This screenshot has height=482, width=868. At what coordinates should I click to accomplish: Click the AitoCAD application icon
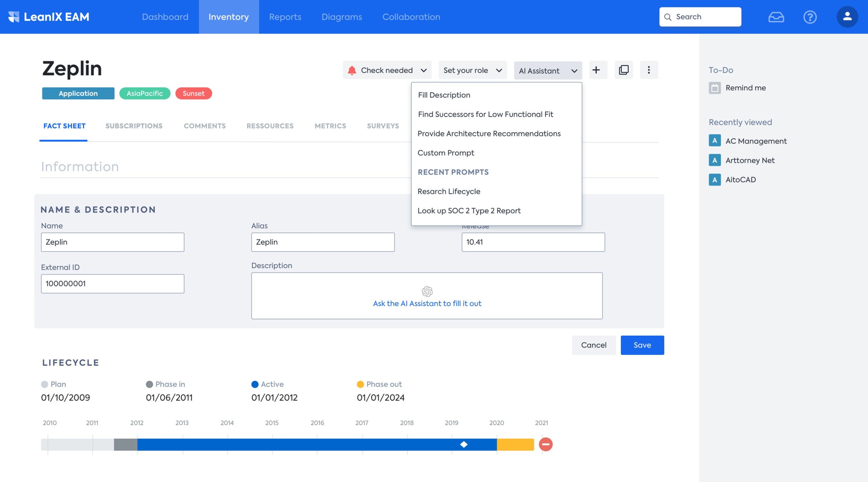[x=714, y=179]
